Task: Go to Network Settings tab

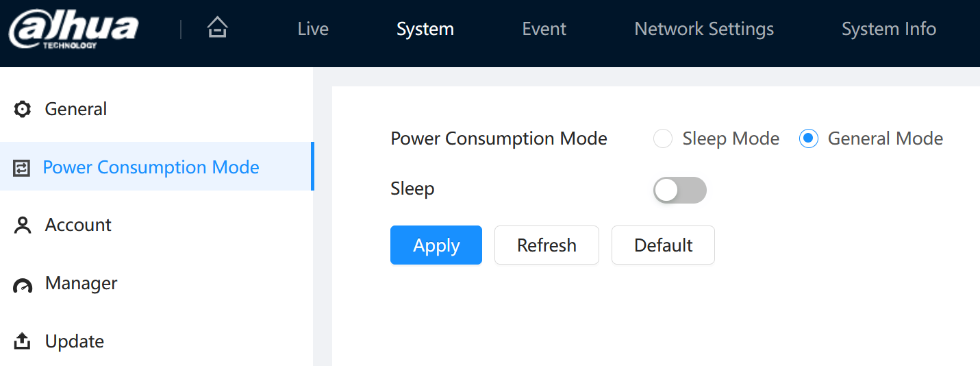Action: coord(704,29)
